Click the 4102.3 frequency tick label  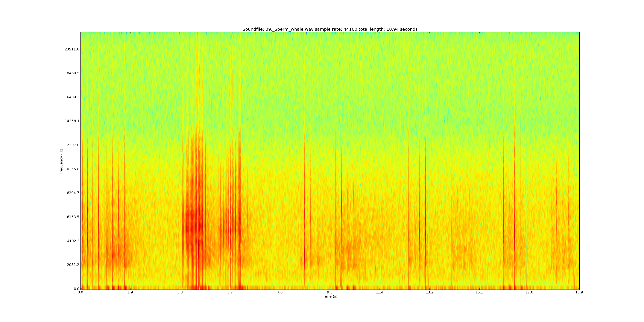(x=73, y=241)
